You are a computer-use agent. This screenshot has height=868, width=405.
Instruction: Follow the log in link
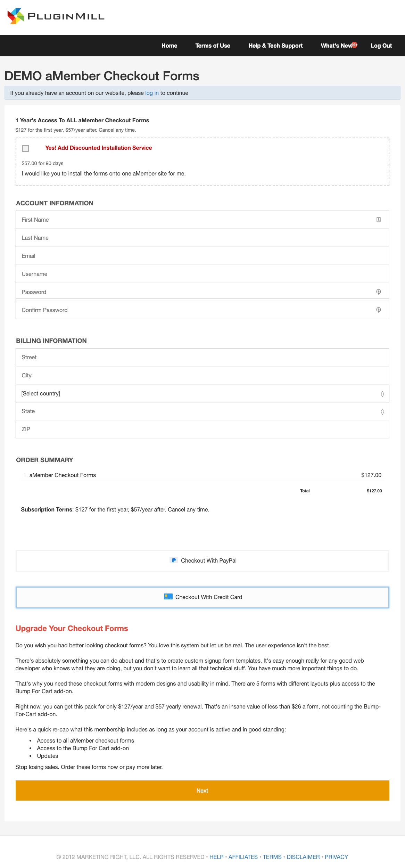coord(152,93)
